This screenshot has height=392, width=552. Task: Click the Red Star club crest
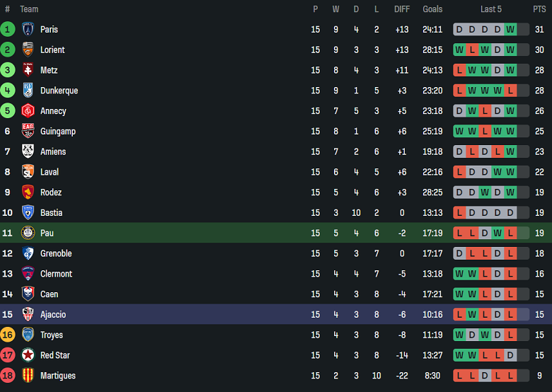[x=28, y=355]
